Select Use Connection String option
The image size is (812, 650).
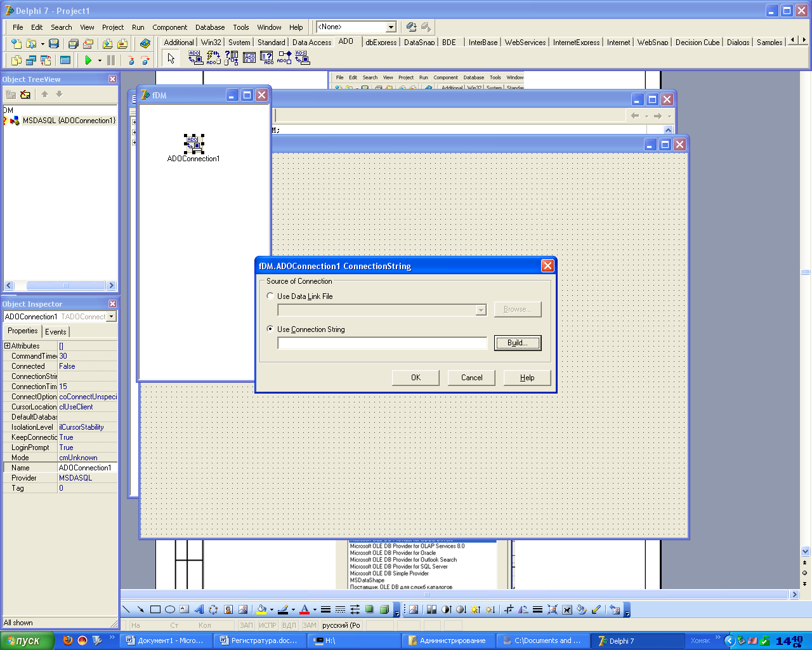pos(270,329)
